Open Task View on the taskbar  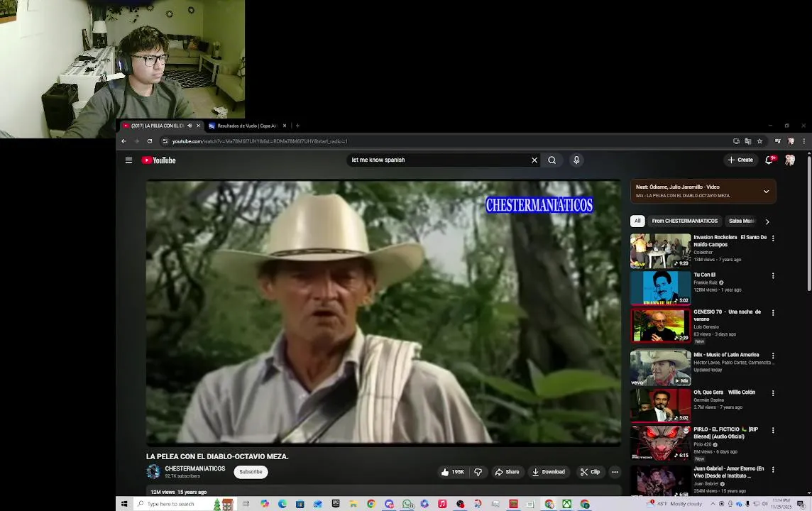coord(246,504)
